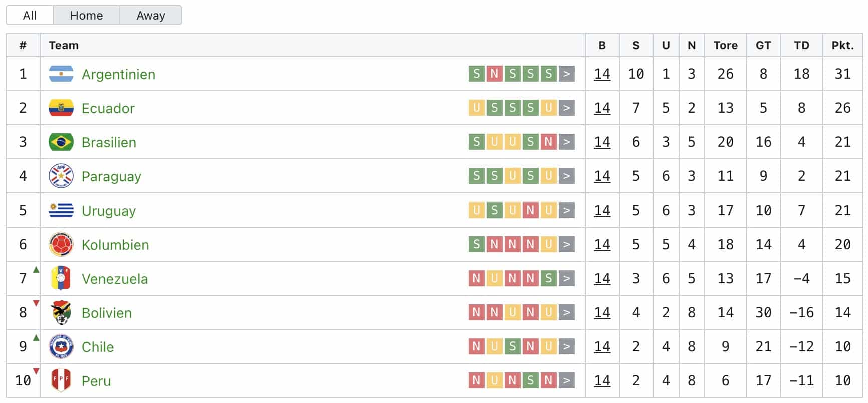Open Ecuador's 14 matches played link
This screenshot has height=403, width=868.
click(x=602, y=108)
